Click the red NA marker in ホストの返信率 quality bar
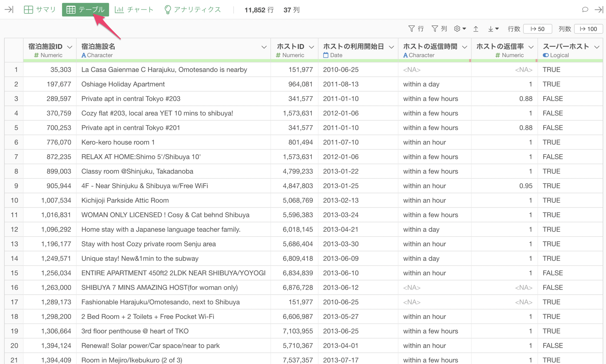This screenshot has width=606, height=364. coord(537,61)
